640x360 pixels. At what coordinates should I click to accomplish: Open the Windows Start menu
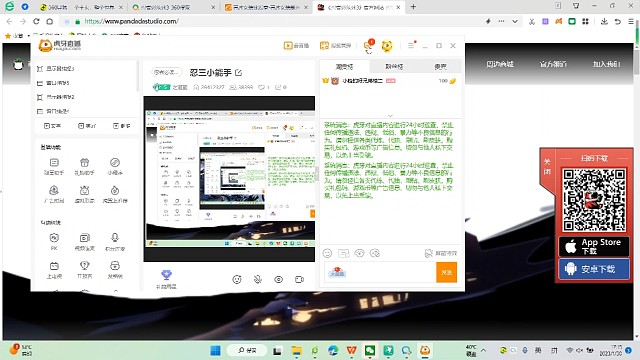coord(216,350)
